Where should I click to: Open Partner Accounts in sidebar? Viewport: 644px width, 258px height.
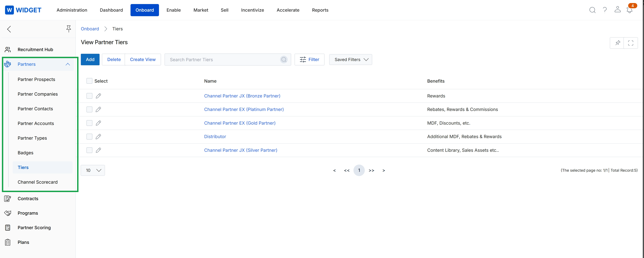tap(36, 123)
